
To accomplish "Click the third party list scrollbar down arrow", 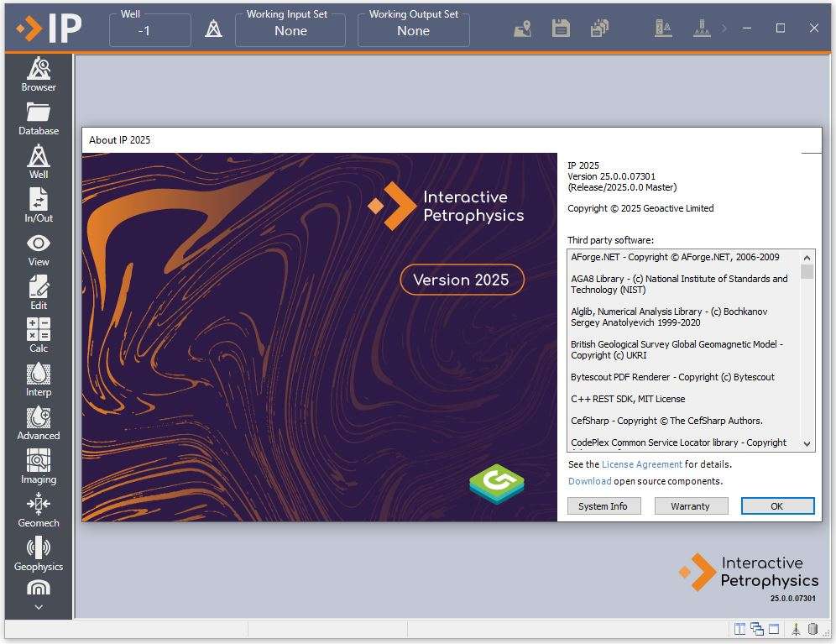I will [807, 443].
